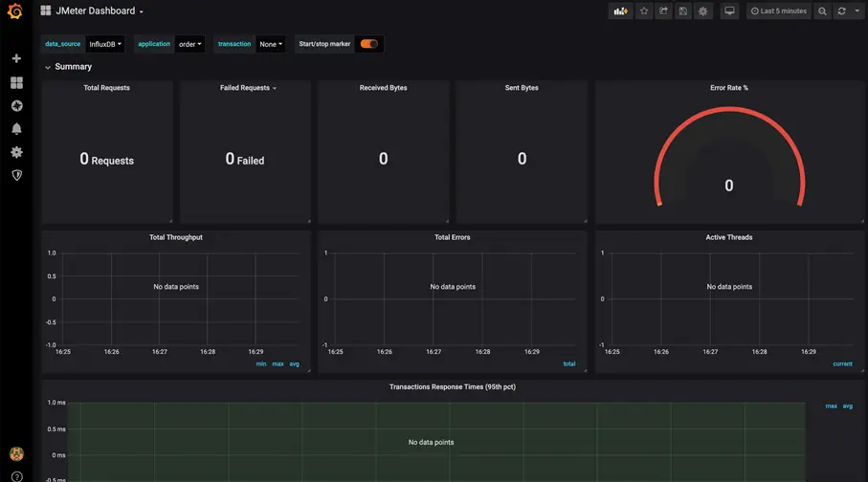Toggle the Start/stop marker switch

(369, 44)
